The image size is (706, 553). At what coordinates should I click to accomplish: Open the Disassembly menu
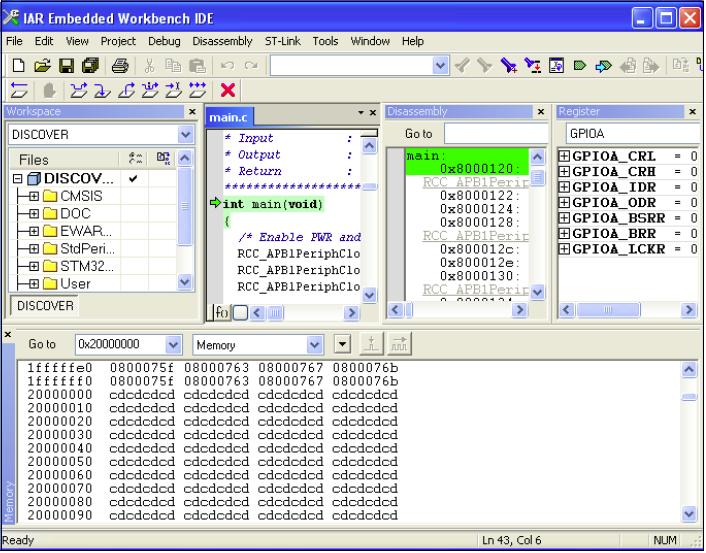222,41
